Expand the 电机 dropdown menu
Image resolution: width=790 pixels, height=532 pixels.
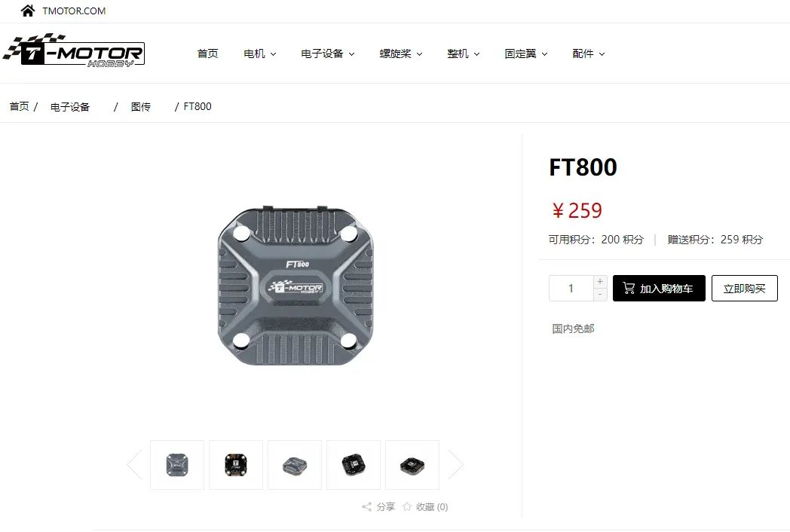(x=259, y=54)
